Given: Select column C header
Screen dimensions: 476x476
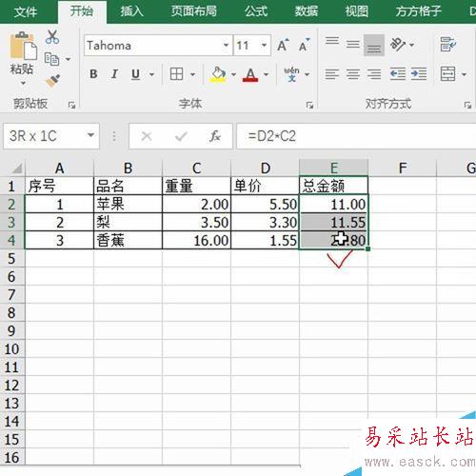Looking at the screenshot, I should tap(196, 168).
